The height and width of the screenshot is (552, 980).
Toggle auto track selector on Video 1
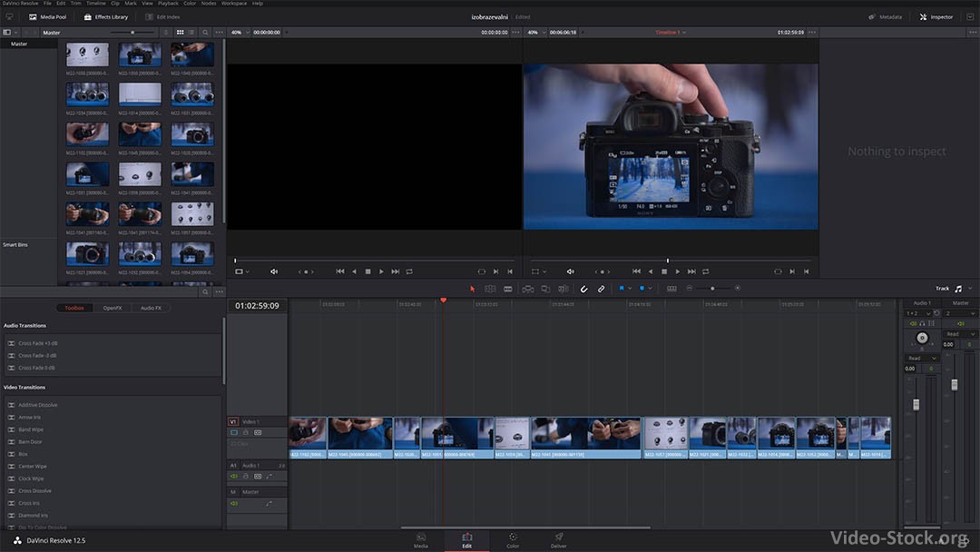pos(258,432)
